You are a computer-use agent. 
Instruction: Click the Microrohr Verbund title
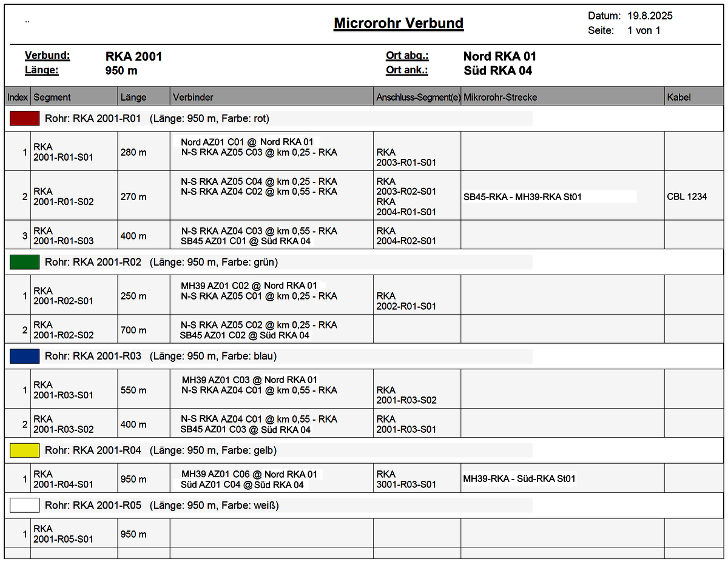click(x=399, y=24)
